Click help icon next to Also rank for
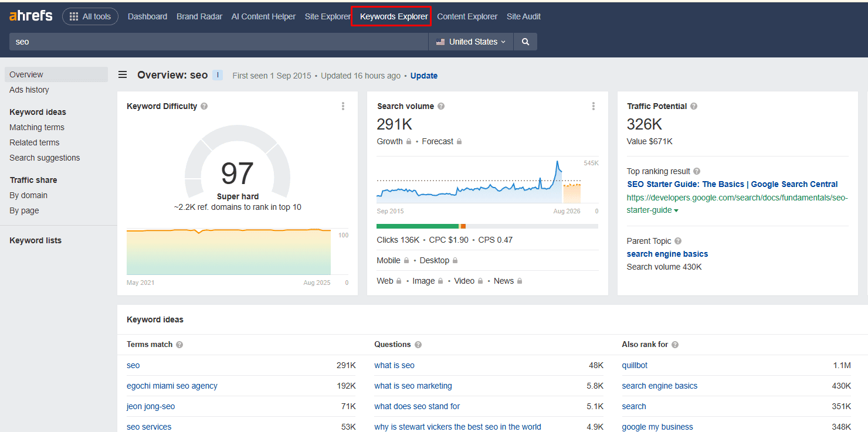Image resolution: width=868 pixels, height=432 pixels. (675, 345)
